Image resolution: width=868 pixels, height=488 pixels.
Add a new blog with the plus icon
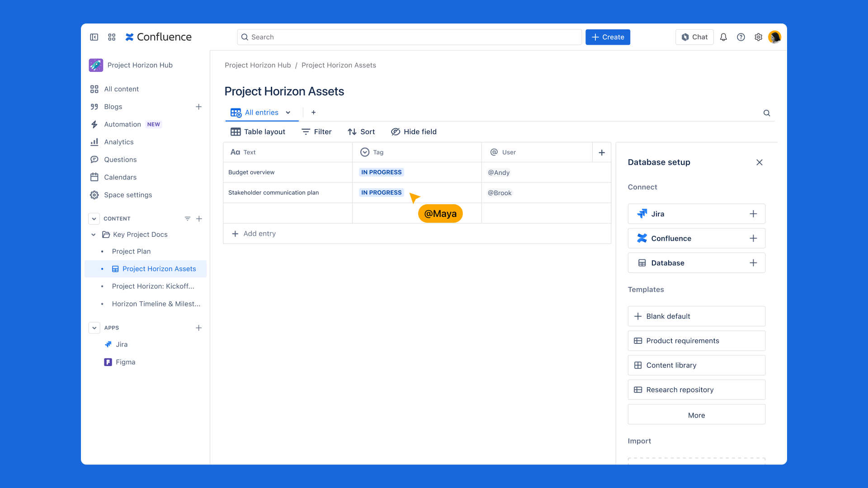(198, 107)
